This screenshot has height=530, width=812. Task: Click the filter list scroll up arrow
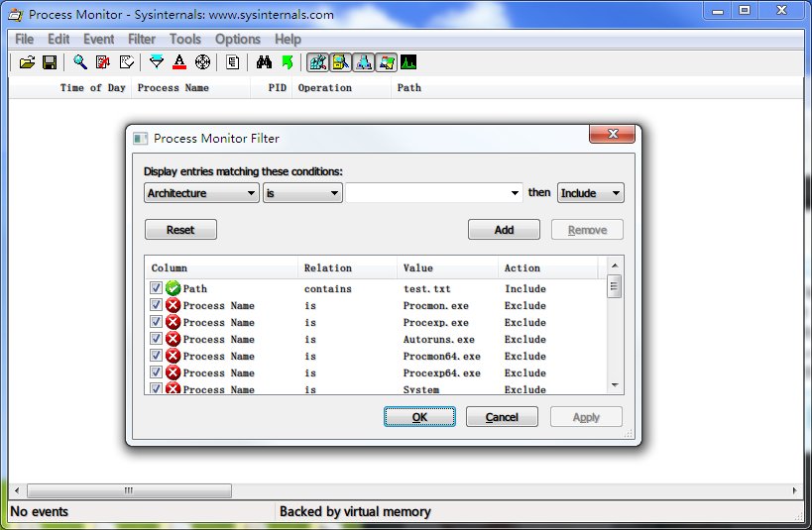615,265
